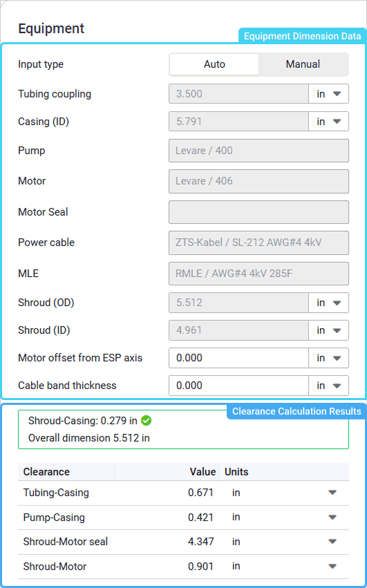The height and width of the screenshot is (588, 367).
Task: Click Cable band thickness value field
Action: click(238, 386)
